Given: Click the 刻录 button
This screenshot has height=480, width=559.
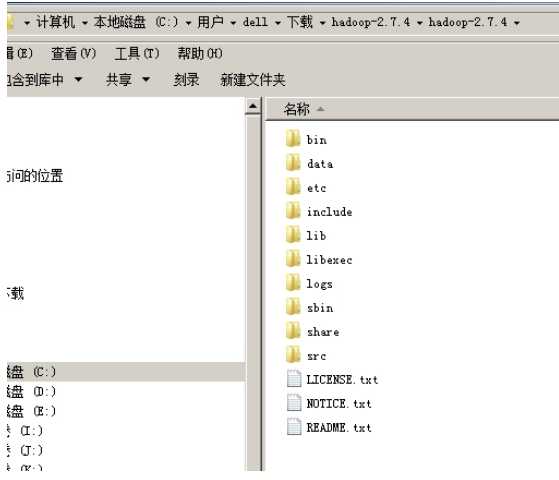Looking at the screenshot, I should click(x=186, y=80).
